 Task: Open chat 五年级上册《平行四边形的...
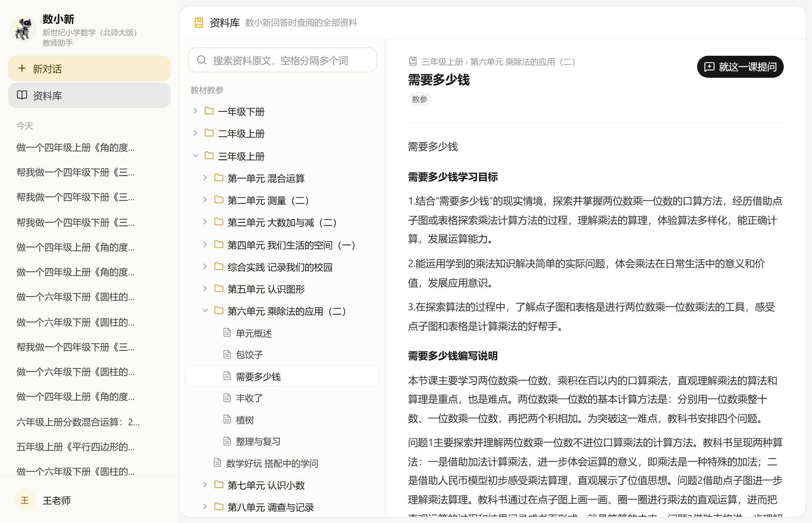(76, 447)
